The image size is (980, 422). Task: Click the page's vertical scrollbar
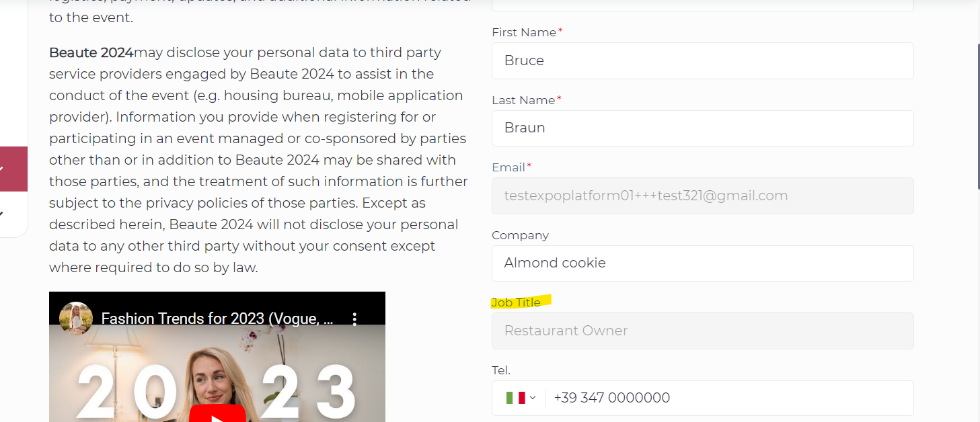(x=977, y=114)
